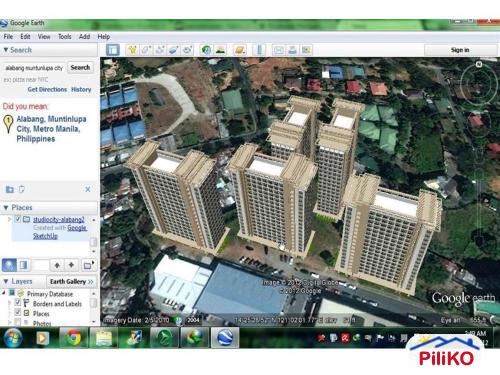Open the Windows Start orb
Viewport: 500px width, 375px height.
click(x=13, y=337)
